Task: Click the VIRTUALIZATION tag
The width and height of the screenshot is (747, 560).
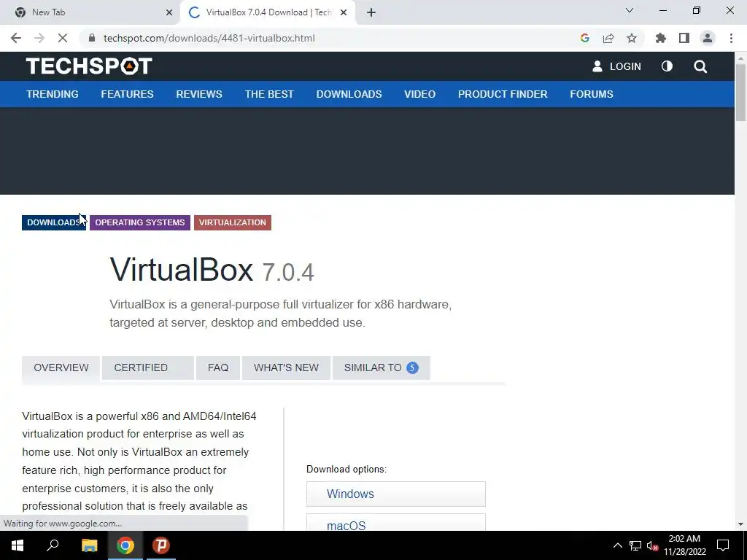Action: click(233, 222)
